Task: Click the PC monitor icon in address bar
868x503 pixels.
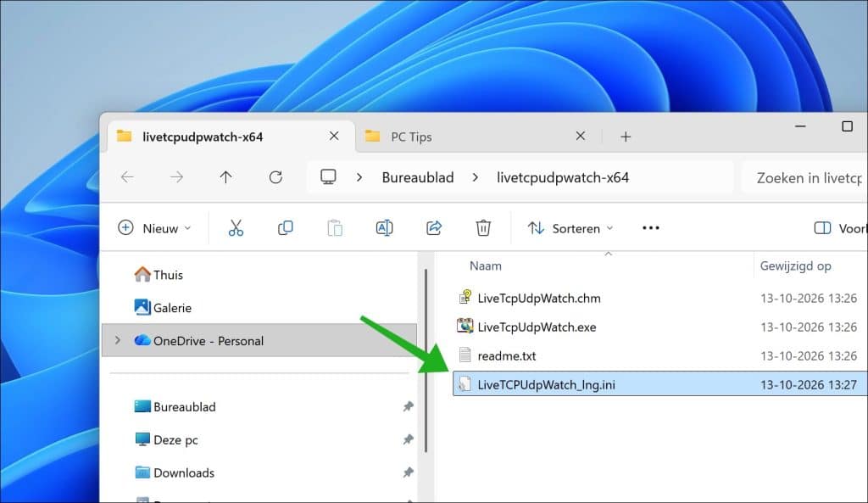Action: [328, 176]
